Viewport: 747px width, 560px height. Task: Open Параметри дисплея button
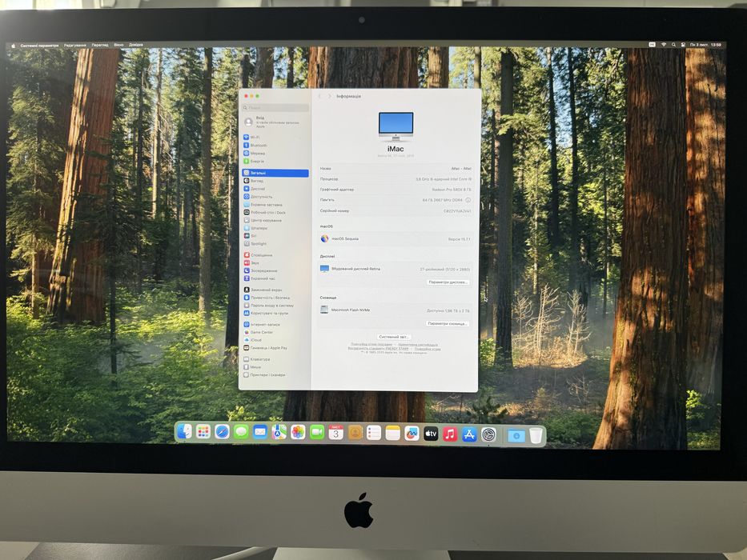pos(448,282)
